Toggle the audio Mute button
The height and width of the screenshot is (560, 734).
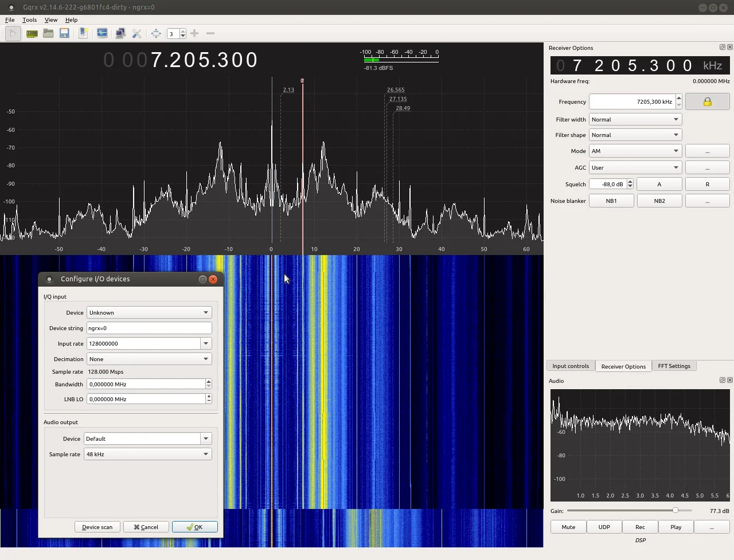coord(568,527)
